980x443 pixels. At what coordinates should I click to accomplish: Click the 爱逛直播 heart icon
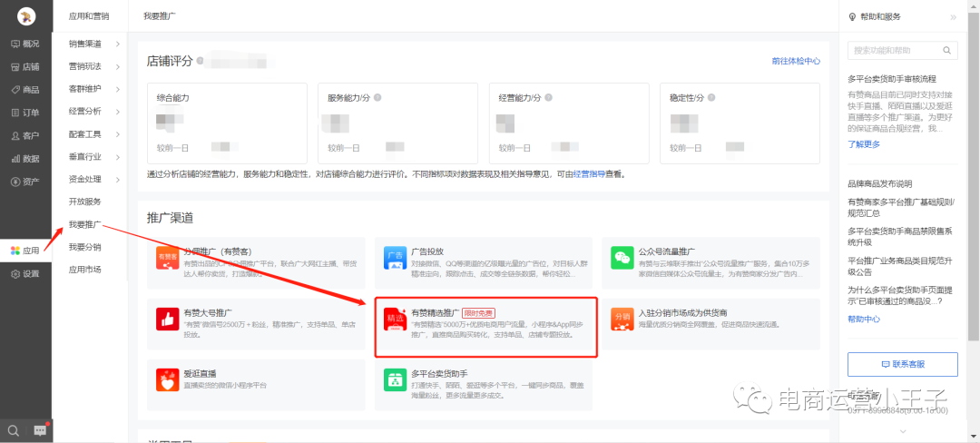tap(168, 379)
